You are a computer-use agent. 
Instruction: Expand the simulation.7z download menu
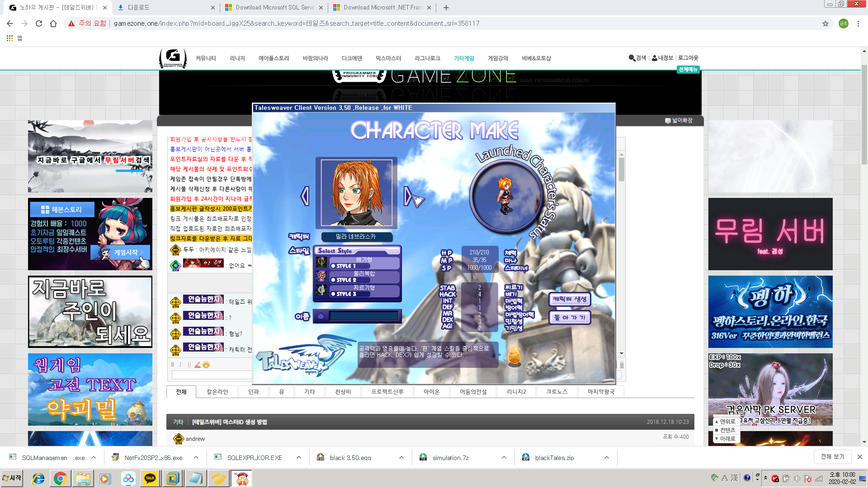[504, 457]
